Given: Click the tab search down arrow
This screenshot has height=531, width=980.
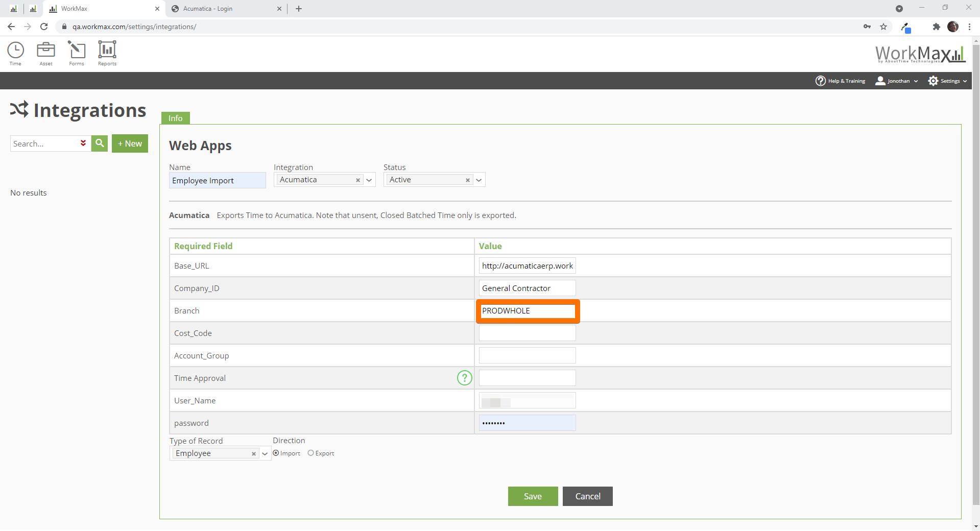Looking at the screenshot, I should click(x=899, y=9).
